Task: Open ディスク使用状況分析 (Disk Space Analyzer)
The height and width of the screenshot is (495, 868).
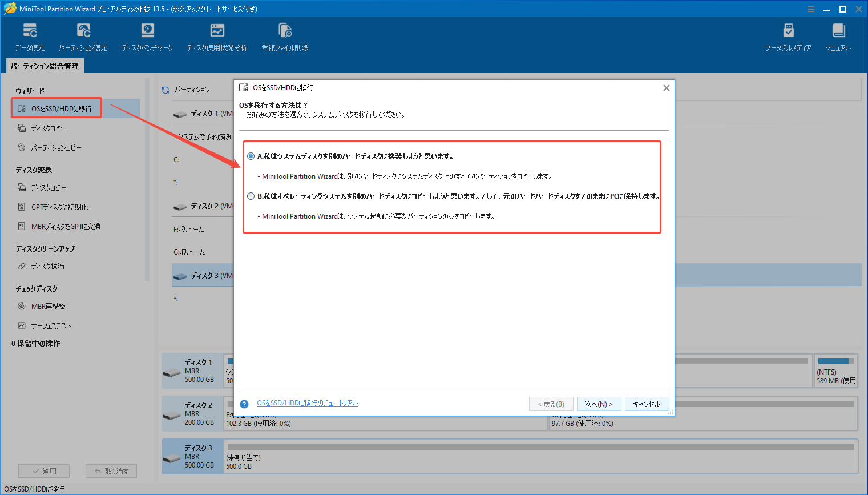Action: coord(217,35)
